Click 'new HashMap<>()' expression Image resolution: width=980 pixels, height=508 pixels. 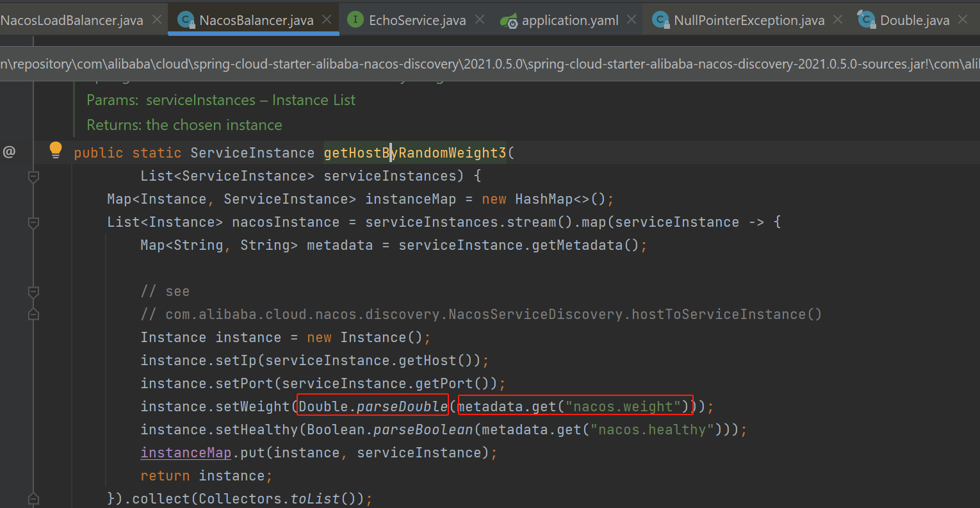click(x=544, y=199)
